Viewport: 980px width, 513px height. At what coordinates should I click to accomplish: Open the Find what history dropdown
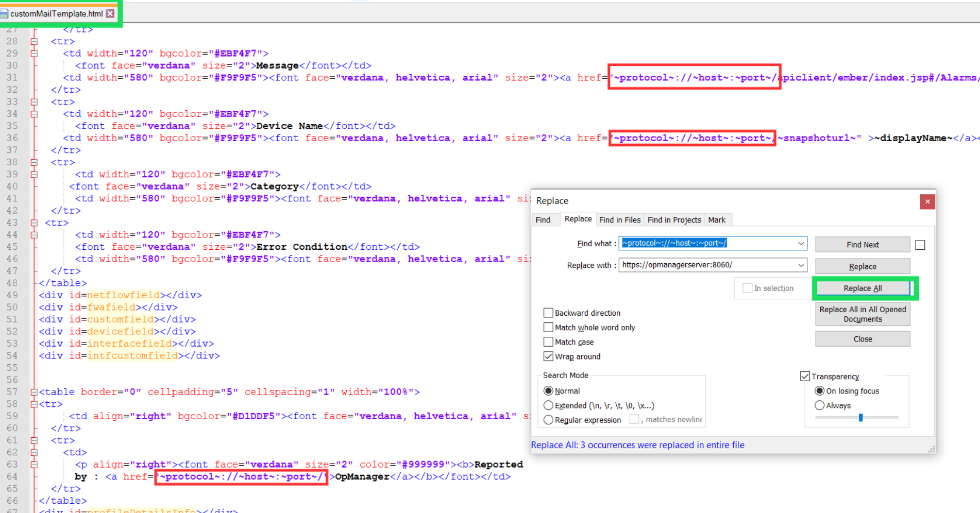coord(801,243)
